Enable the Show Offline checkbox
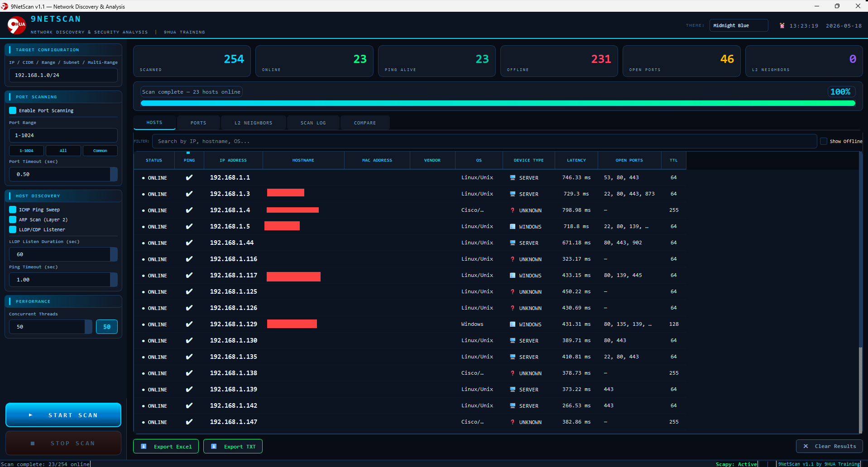The image size is (868, 467). 824,141
